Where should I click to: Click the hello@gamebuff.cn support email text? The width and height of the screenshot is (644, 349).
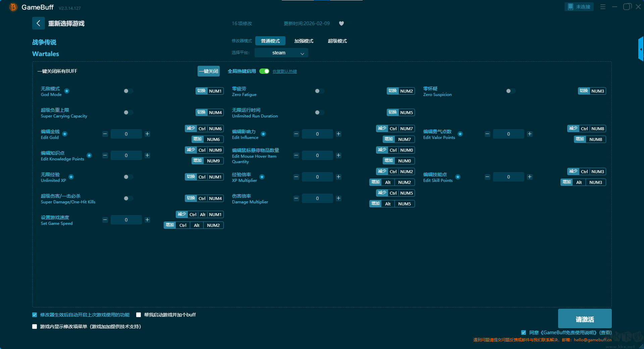coord(593,340)
